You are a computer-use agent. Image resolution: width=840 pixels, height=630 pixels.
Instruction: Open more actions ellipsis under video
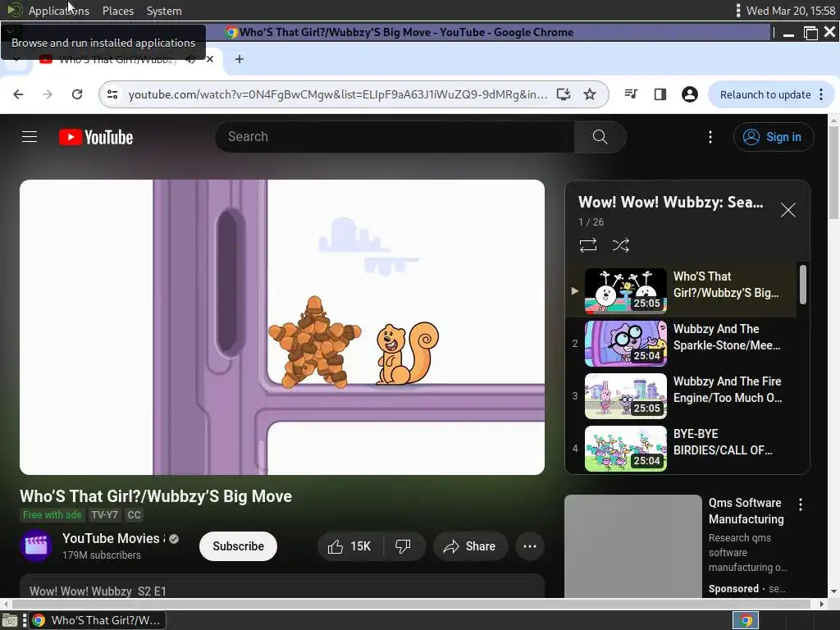[530, 546]
